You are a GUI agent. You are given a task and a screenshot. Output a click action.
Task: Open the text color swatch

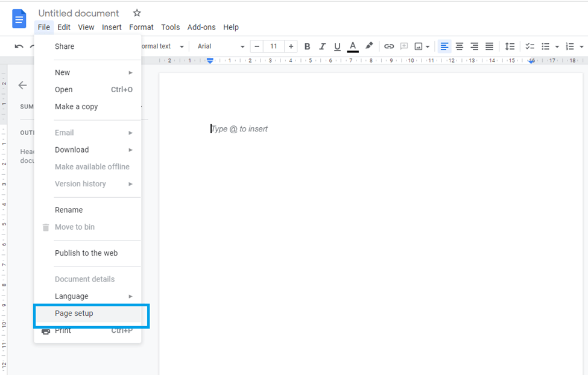[x=353, y=46]
